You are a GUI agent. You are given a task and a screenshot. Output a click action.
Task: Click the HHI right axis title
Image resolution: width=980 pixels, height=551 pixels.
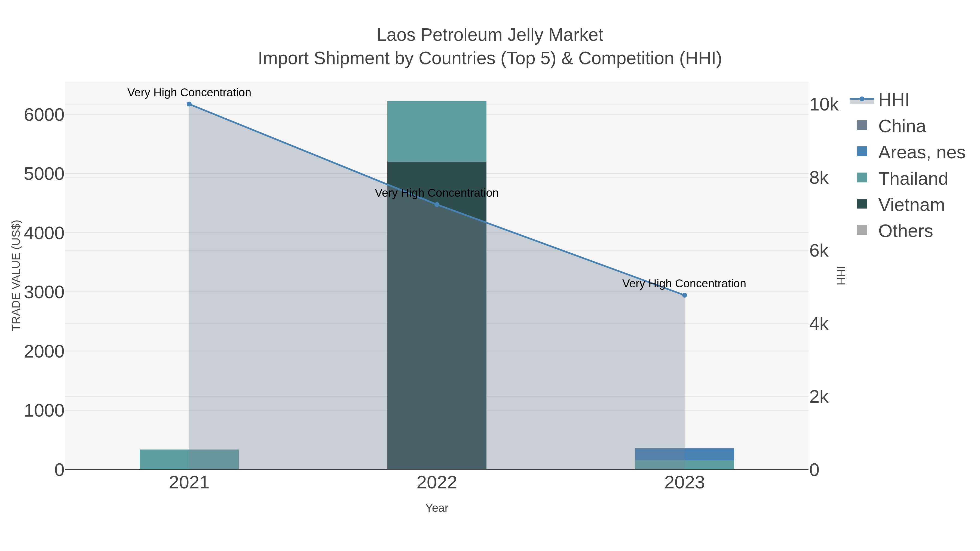(x=841, y=275)
